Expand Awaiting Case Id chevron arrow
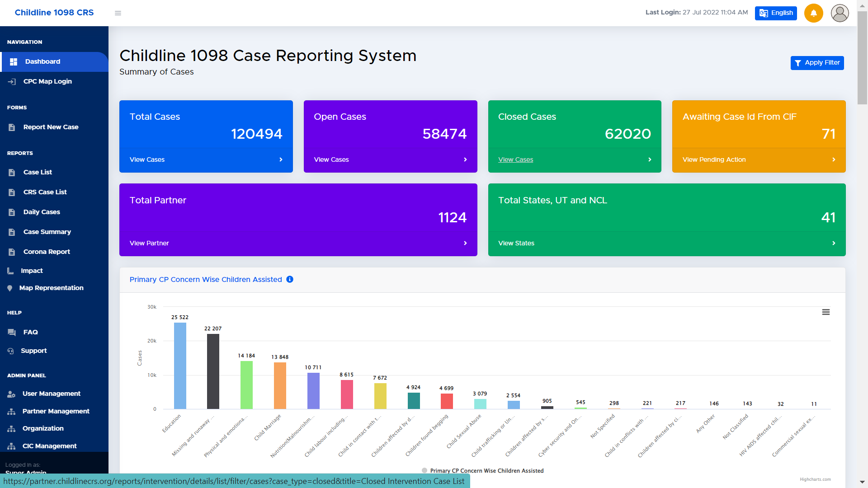 tap(834, 160)
